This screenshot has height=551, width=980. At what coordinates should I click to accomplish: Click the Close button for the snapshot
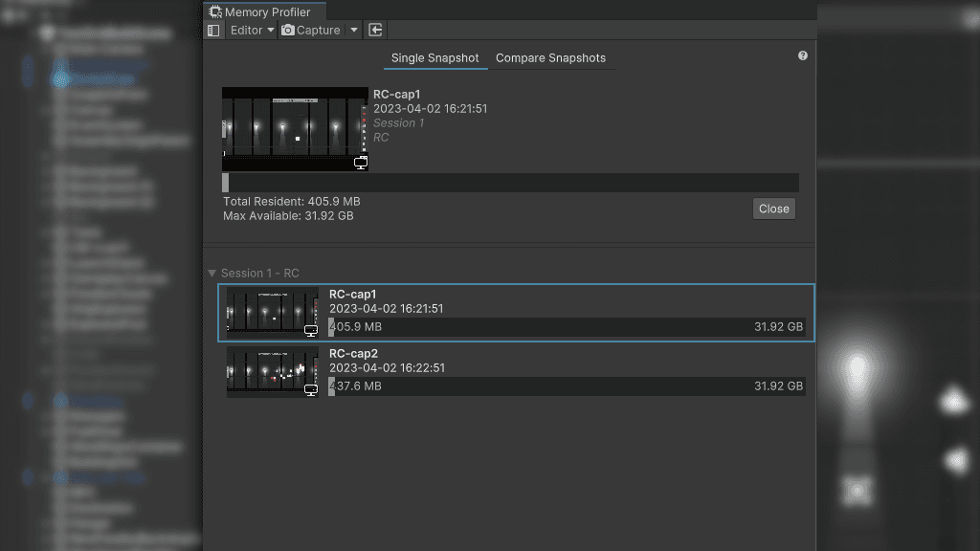coord(773,209)
